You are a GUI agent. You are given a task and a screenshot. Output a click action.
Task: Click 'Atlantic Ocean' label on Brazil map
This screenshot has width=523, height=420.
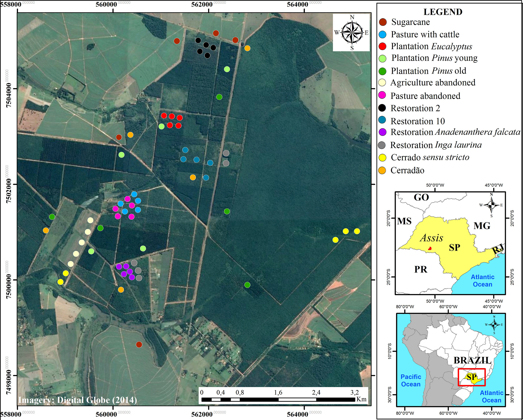click(x=492, y=396)
